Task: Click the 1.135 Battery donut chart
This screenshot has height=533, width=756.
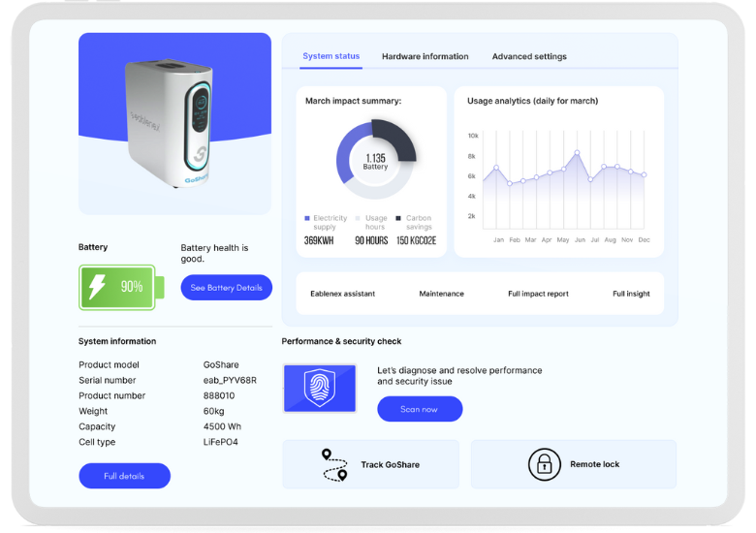Action: pos(376,160)
